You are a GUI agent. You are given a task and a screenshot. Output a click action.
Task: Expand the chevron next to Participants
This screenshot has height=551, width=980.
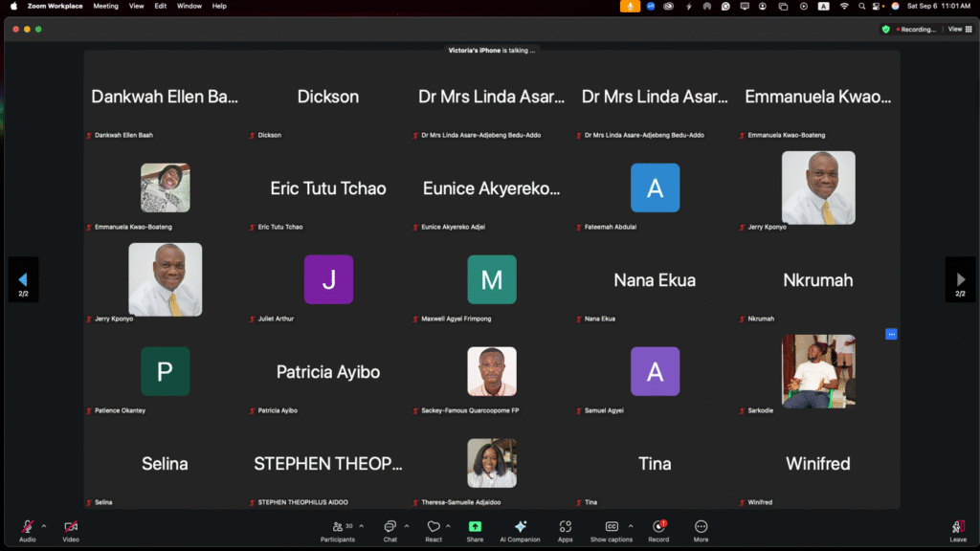click(361, 525)
